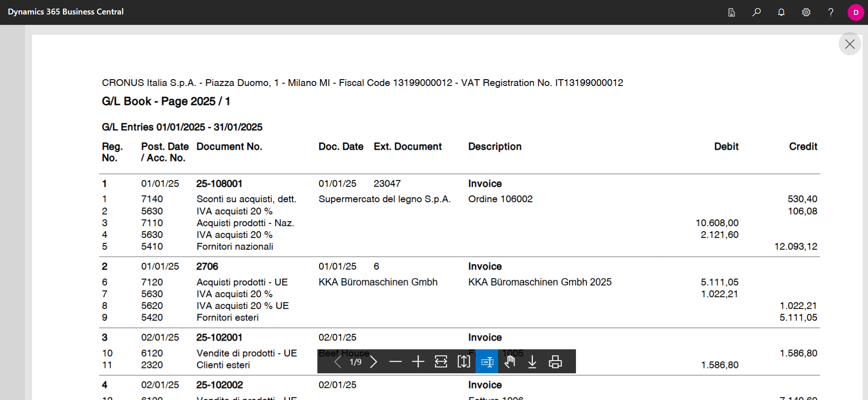Select document number 25-102002
868x400 pixels.
coord(219,385)
